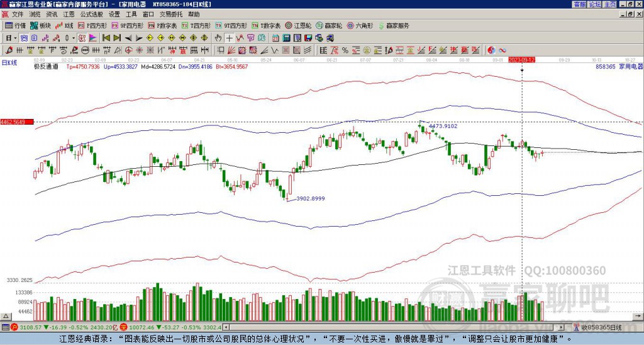Click the save floppy disk icon
644x345 pixels.
pyautogui.click(x=308, y=38)
